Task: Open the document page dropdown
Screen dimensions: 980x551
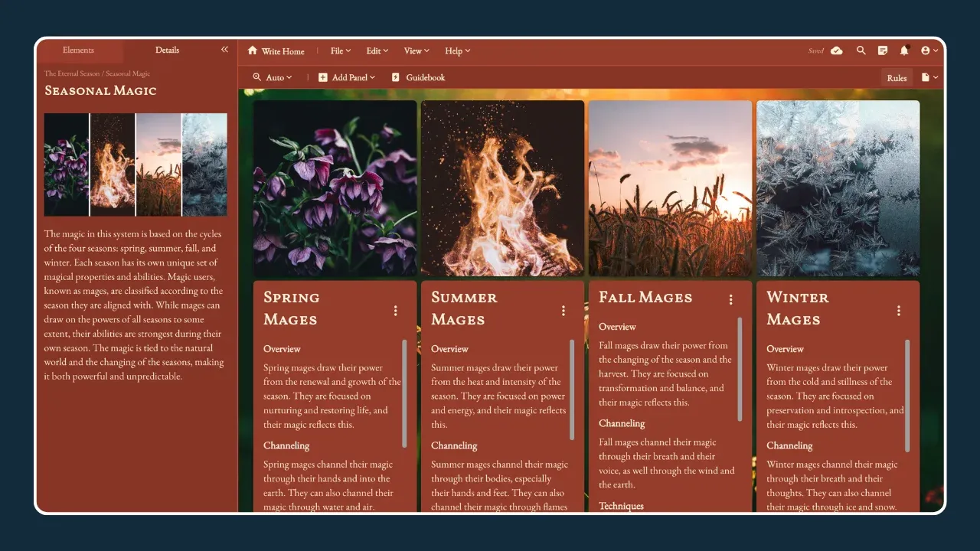Action: point(929,77)
